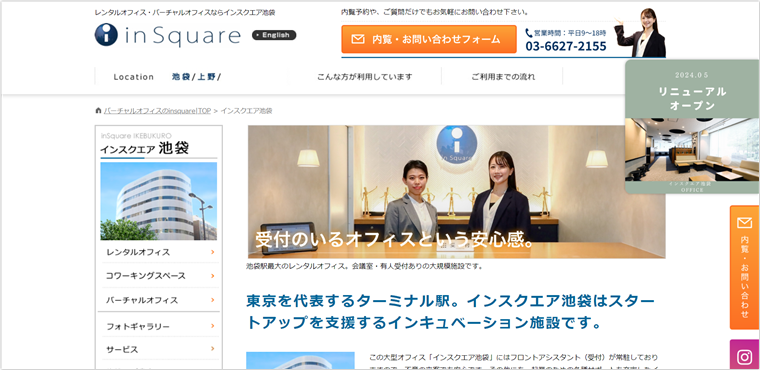Click the home icon in the breadcrumb

[x=98, y=111]
